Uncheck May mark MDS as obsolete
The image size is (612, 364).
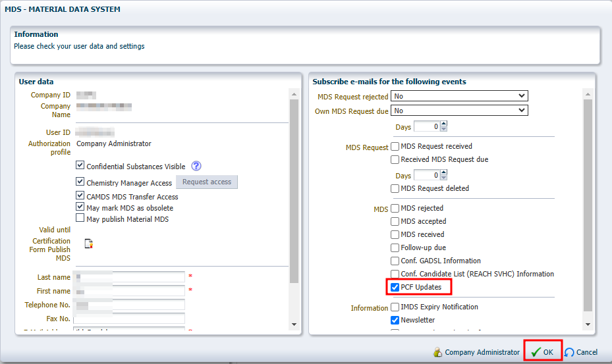coord(80,207)
